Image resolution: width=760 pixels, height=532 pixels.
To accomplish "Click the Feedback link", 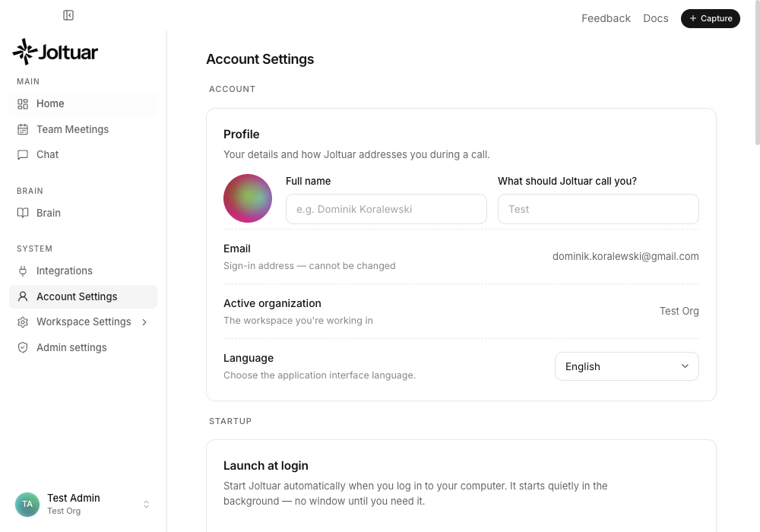I will coord(606,18).
